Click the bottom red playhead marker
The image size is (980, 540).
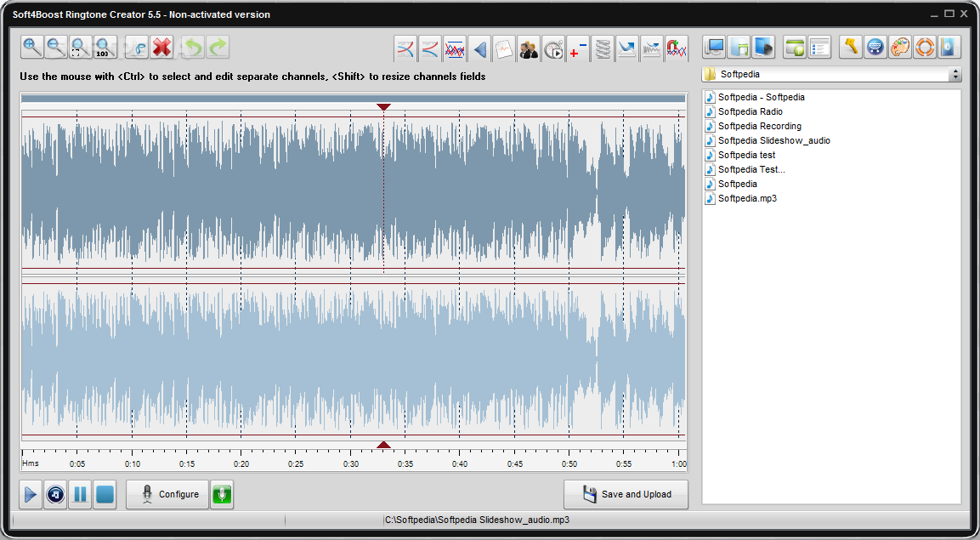pos(383,445)
